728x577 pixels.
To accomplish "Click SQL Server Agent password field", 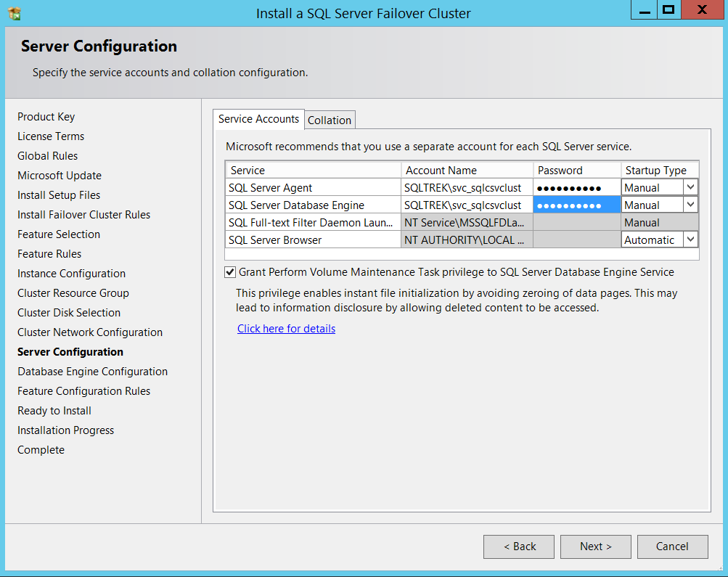I will click(x=576, y=187).
